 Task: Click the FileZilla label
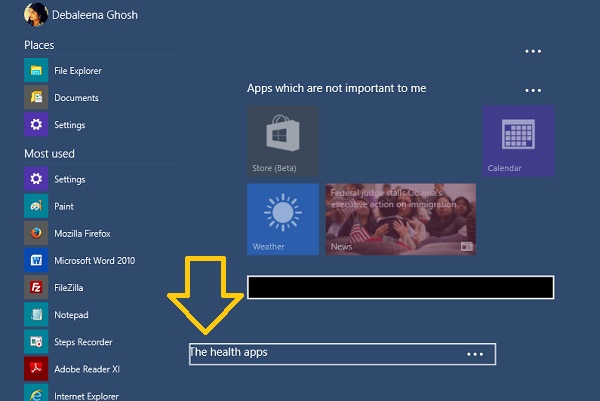pyautogui.click(x=68, y=288)
